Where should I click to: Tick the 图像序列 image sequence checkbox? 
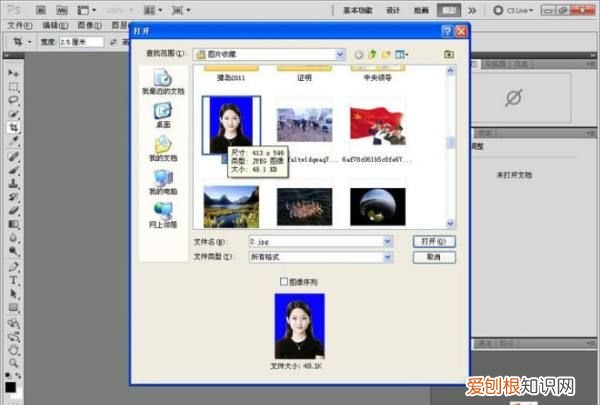point(284,282)
